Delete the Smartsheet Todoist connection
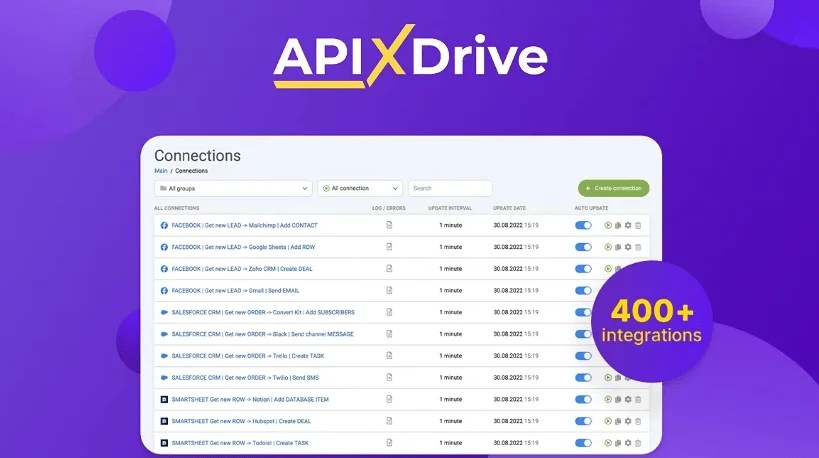The width and height of the screenshot is (819, 458). coord(638,443)
